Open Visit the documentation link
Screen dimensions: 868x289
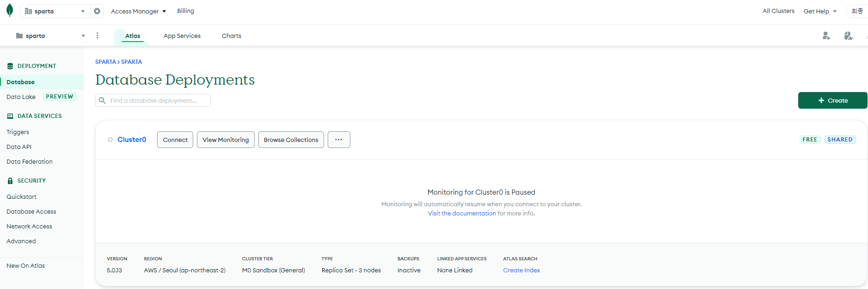pyautogui.click(x=462, y=213)
